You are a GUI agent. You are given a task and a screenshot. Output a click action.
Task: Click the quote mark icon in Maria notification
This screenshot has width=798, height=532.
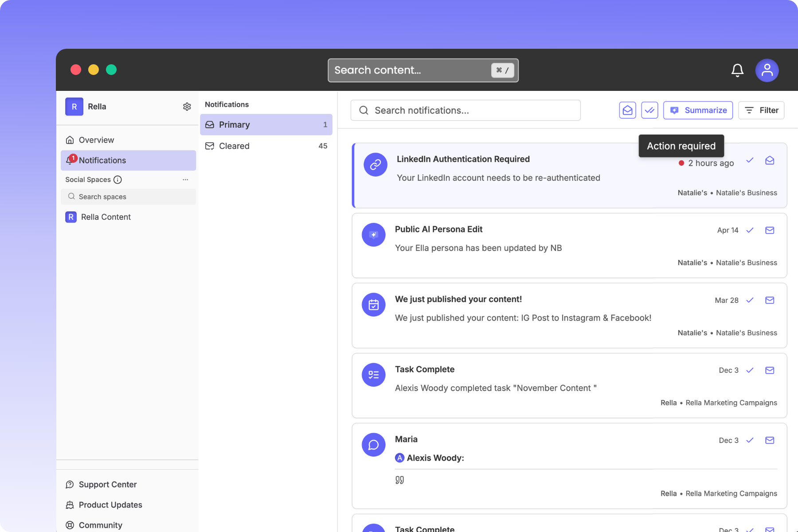click(x=399, y=480)
